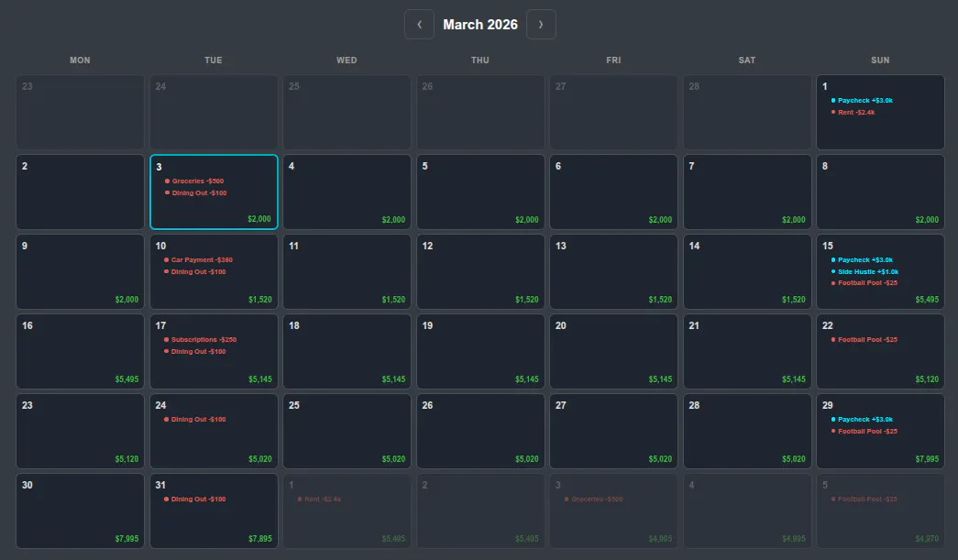Image resolution: width=958 pixels, height=560 pixels.
Task: Select the March 12 day cell
Action: [480, 272]
